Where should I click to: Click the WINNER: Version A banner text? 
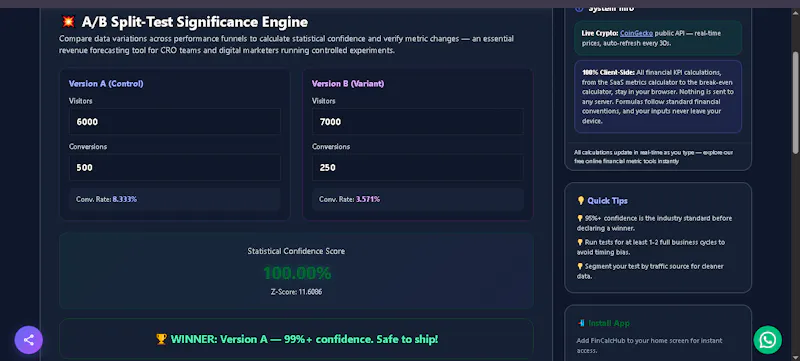click(304, 339)
